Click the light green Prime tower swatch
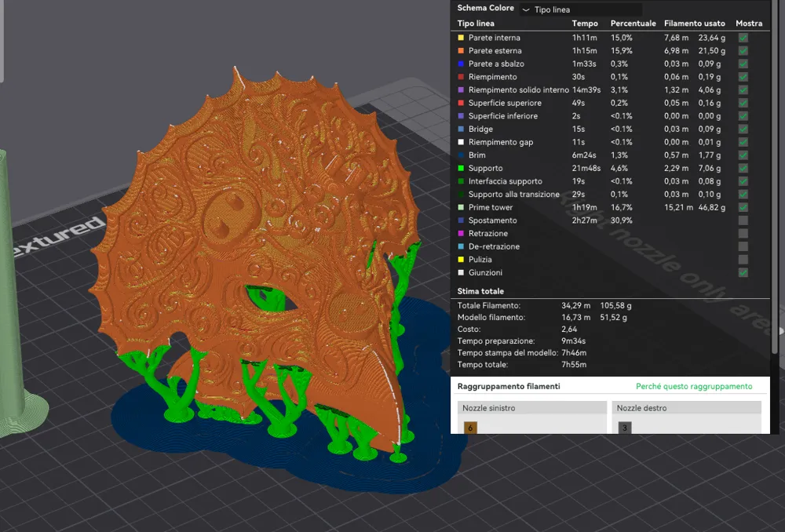The image size is (785, 532). point(461,207)
